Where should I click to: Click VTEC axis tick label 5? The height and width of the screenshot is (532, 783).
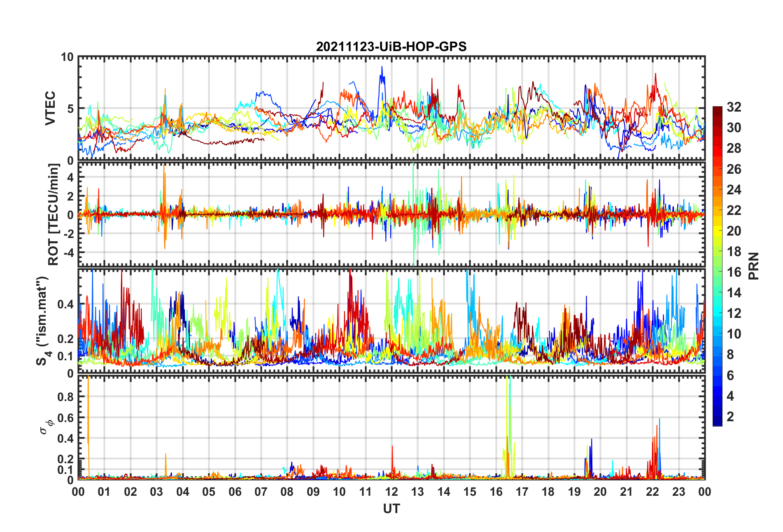70,109
